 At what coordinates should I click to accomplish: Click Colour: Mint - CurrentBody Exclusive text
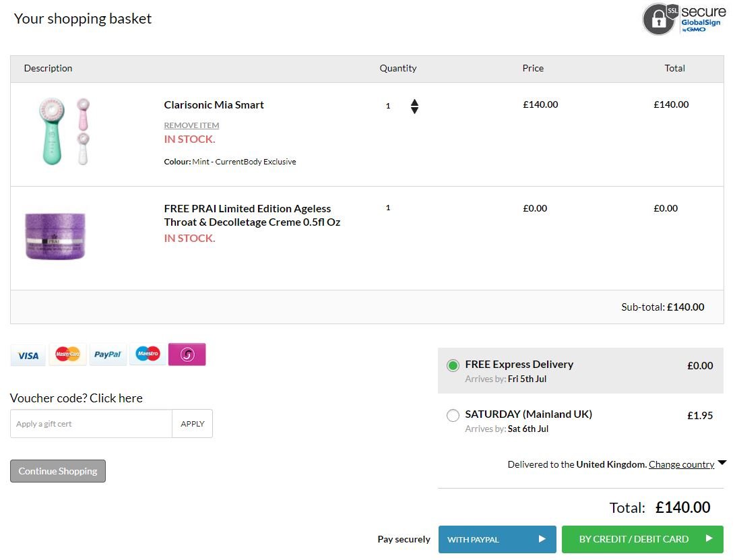coord(230,162)
